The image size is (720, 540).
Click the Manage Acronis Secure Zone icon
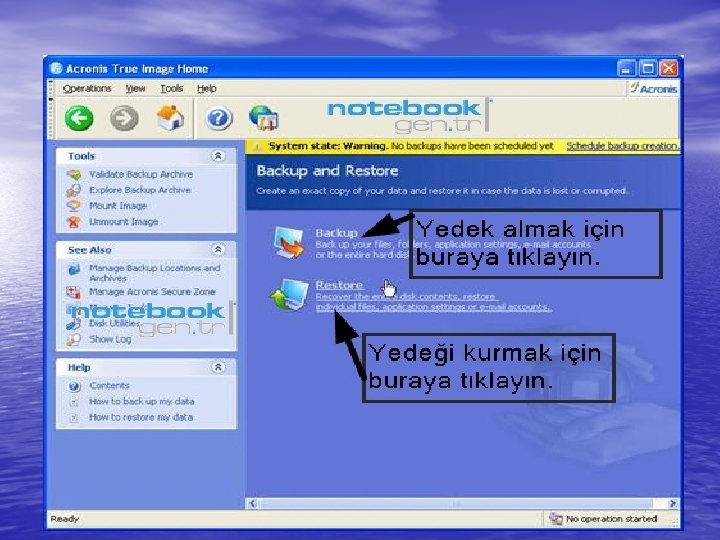[x=73, y=292]
